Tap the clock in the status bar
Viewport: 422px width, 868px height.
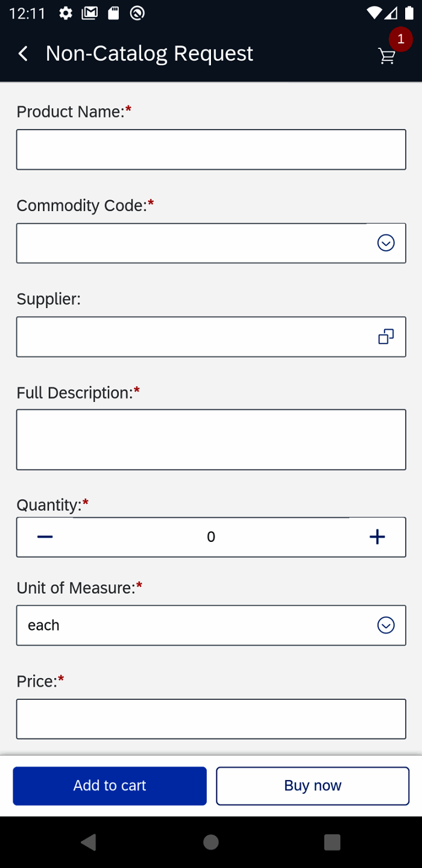click(x=28, y=12)
